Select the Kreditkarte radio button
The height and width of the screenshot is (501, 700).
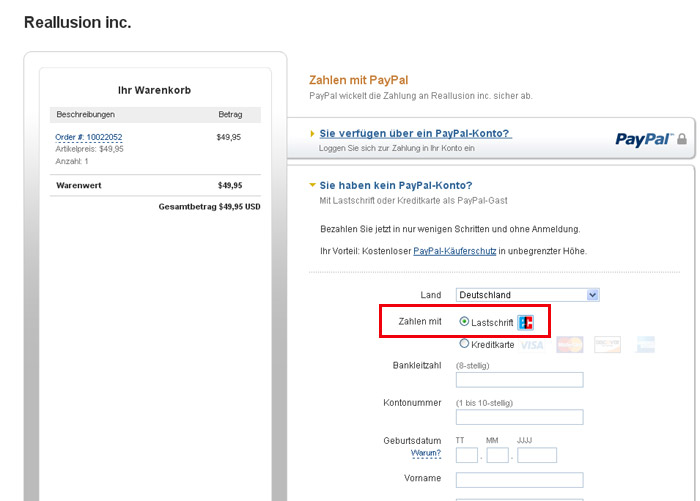[x=464, y=343]
